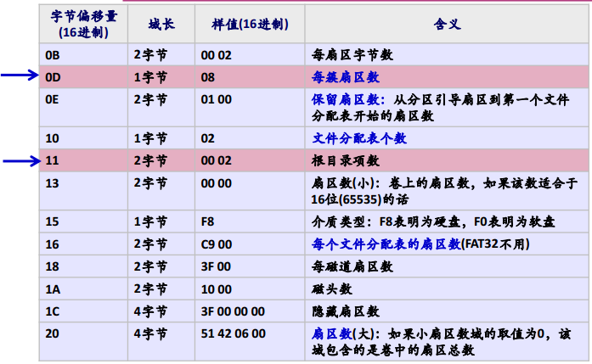Image resolution: width=592 pixels, height=364 pixels.
Task: Click the 含义 column header
Action: click(447, 25)
